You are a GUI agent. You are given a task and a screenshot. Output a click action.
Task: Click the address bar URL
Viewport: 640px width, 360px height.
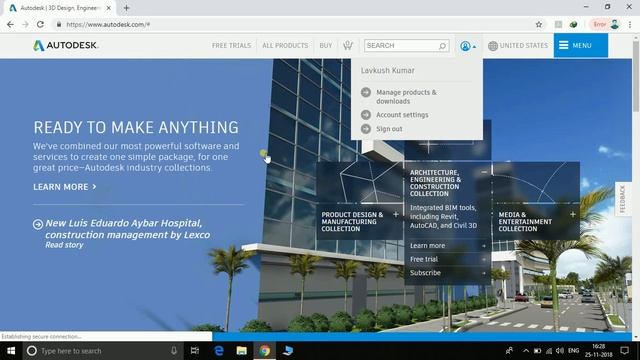coord(108,24)
